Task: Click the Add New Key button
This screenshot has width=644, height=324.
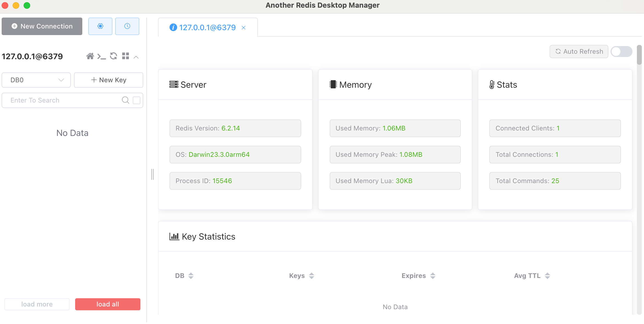Action: tap(108, 80)
